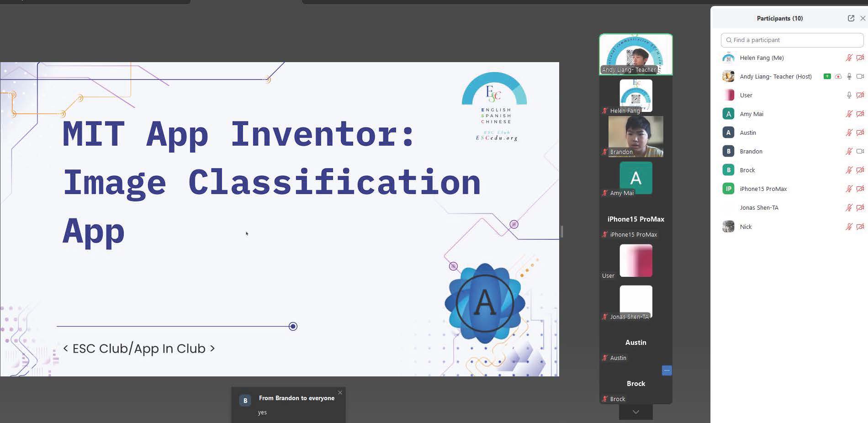Toggle Helen Fang's camera-off icon
Image resolution: width=868 pixels, height=423 pixels.
(x=860, y=58)
